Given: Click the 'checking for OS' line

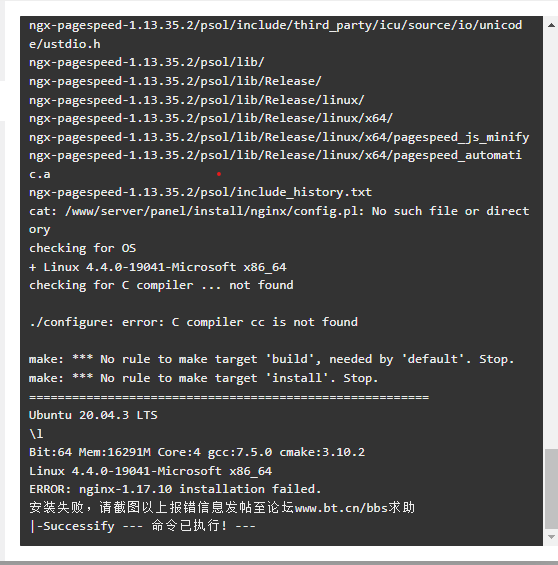Looking at the screenshot, I should pyautogui.click(x=82, y=248).
